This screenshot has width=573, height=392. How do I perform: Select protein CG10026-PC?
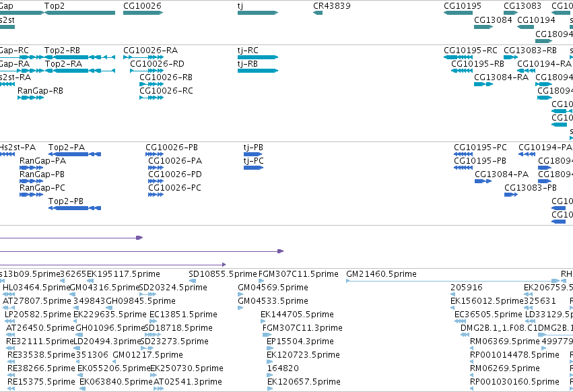click(174, 188)
